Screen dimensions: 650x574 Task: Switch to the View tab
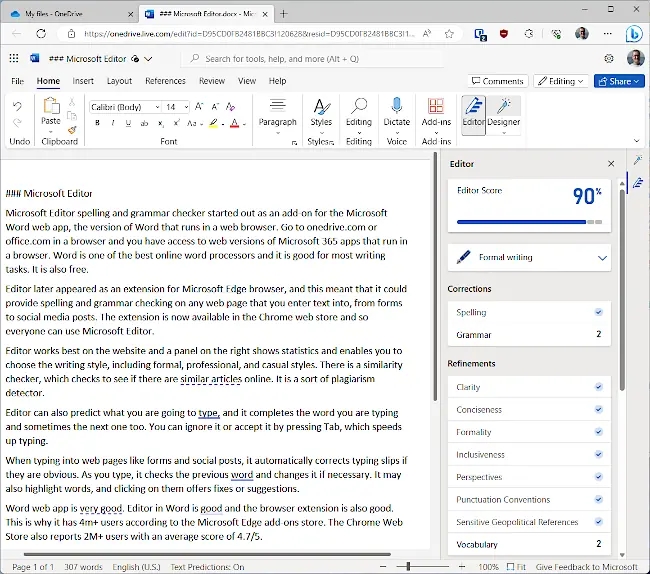tap(247, 81)
